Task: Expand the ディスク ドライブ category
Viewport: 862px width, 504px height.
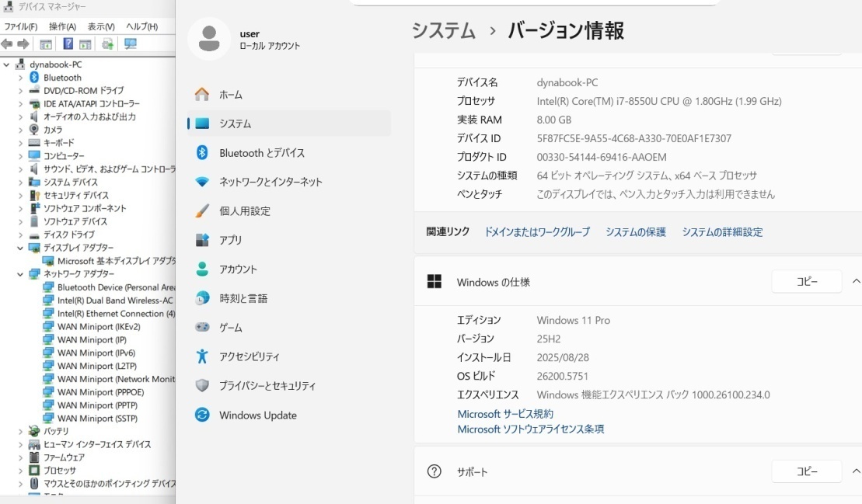Action: [20, 235]
